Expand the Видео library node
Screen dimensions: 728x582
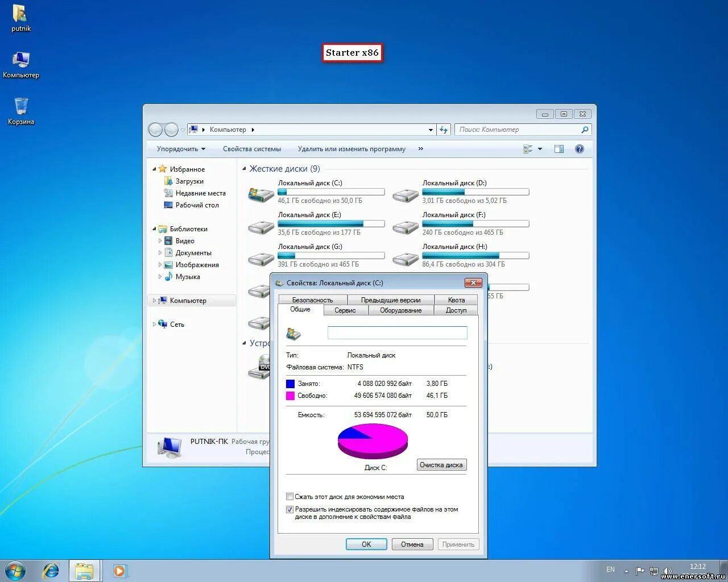(x=160, y=241)
